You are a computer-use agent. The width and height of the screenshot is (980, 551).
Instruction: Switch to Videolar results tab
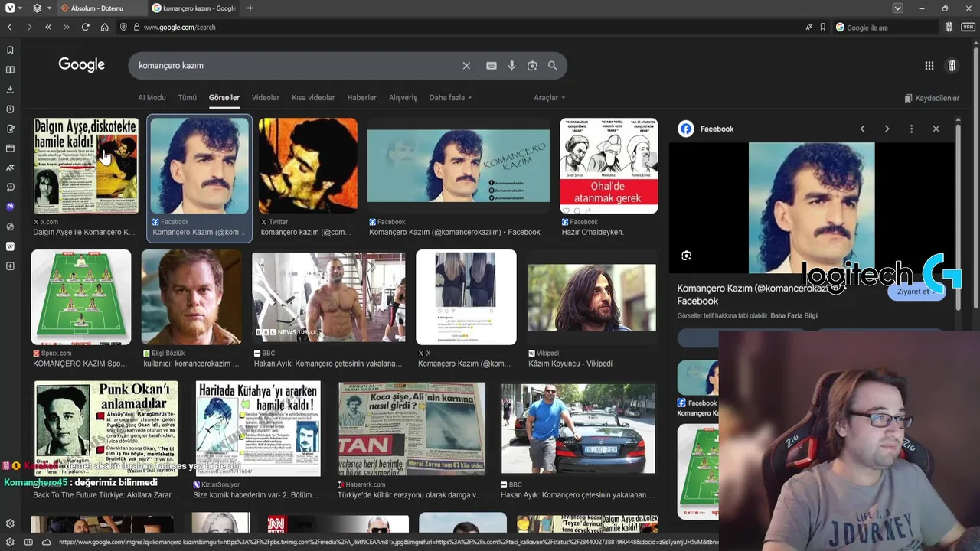(266, 98)
